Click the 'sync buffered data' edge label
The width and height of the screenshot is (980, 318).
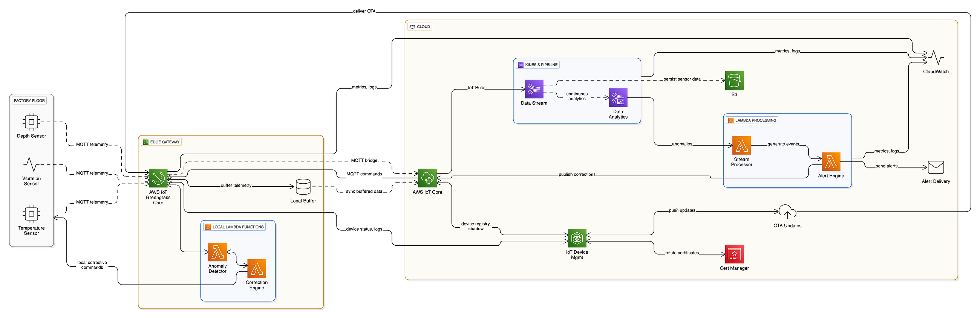click(x=364, y=192)
